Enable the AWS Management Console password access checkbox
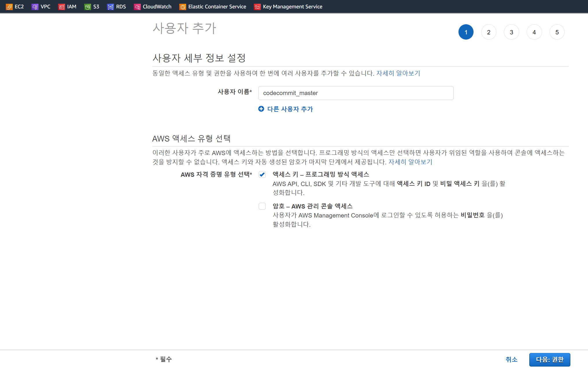 click(x=262, y=206)
